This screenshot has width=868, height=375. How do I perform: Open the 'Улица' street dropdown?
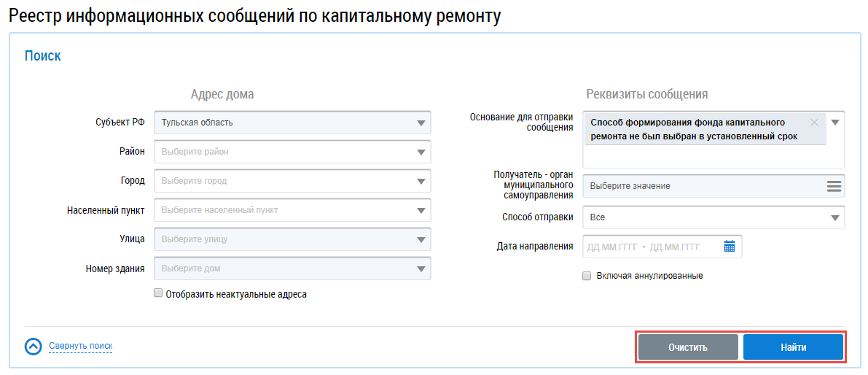pos(421,239)
